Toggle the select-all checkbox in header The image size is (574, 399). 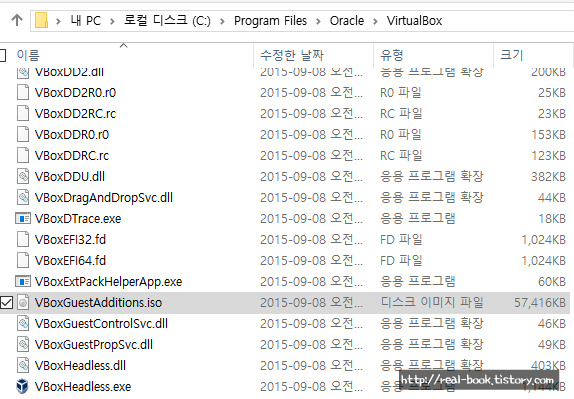(x=3, y=55)
